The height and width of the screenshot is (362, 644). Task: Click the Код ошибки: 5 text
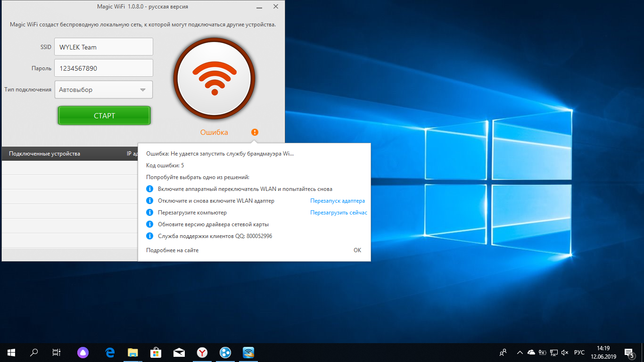click(165, 165)
